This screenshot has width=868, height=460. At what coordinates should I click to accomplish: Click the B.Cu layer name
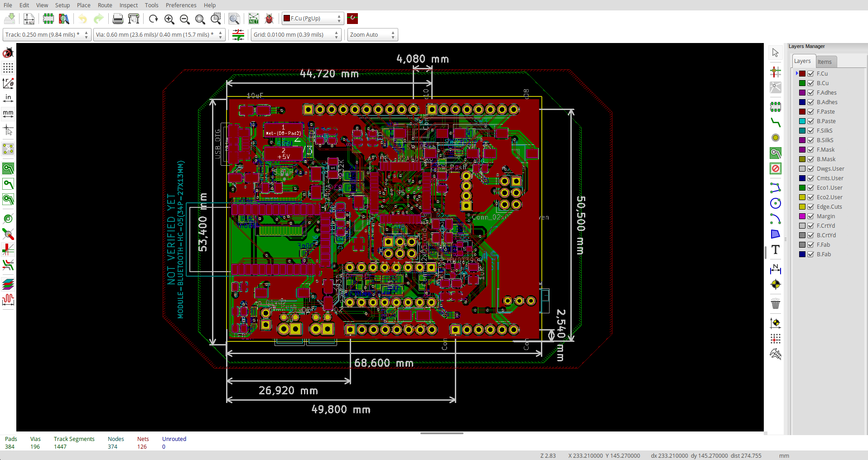coord(823,83)
